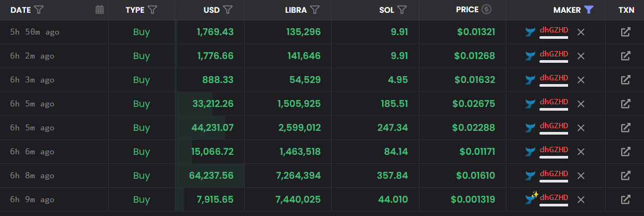
Task: Open the calendar date picker icon
Action: (99, 10)
